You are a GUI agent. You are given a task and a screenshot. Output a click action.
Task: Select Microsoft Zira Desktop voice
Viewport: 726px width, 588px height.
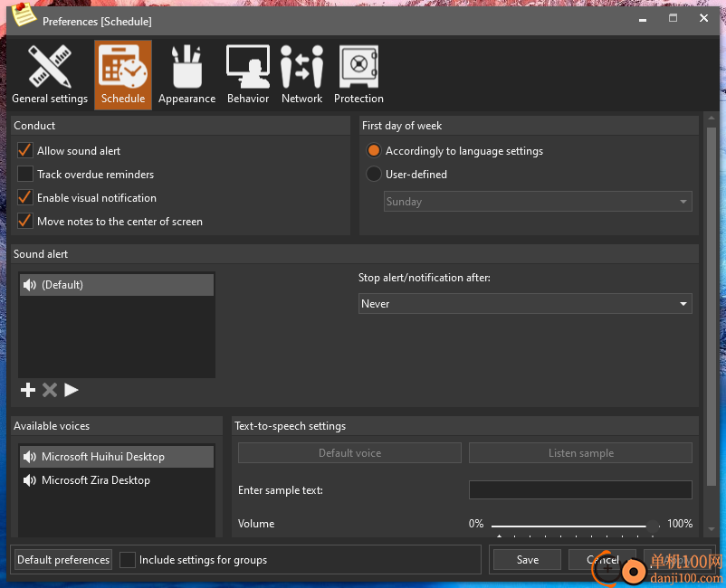pyautogui.click(x=117, y=480)
